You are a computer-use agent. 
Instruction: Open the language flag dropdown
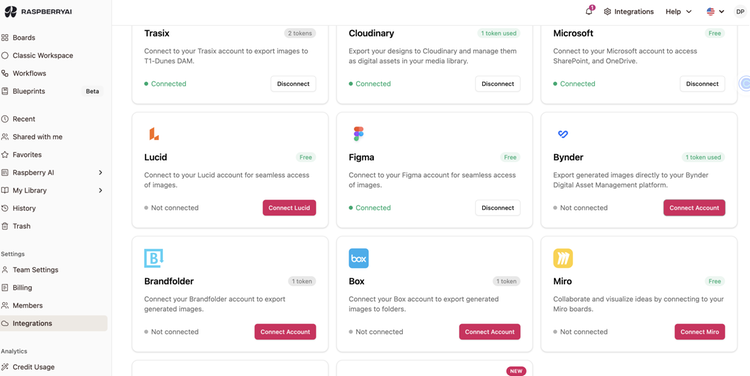click(715, 11)
